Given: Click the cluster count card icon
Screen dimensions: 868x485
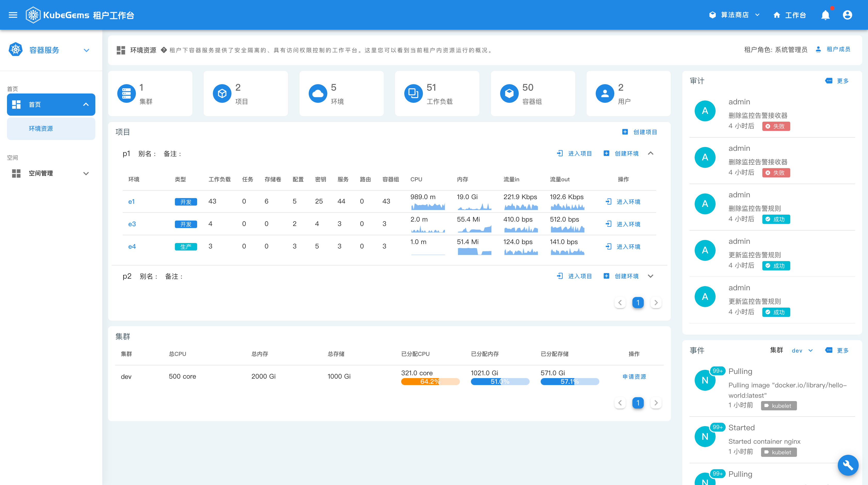Looking at the screenshot, I should [126, 93].
